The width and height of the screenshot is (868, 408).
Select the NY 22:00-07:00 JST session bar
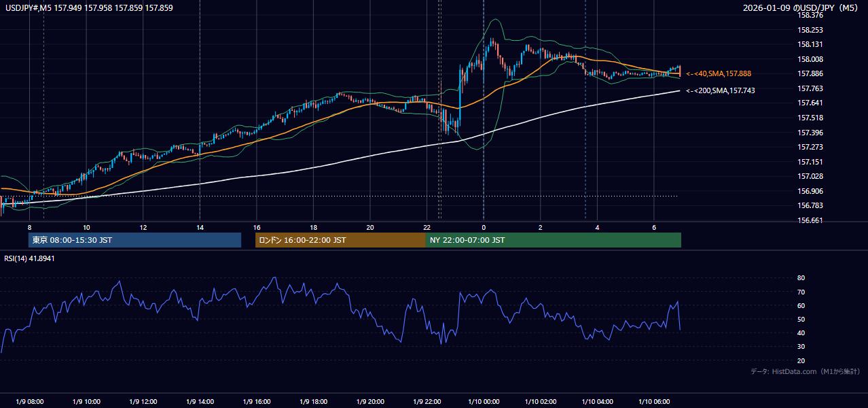[x=553, y=240]
